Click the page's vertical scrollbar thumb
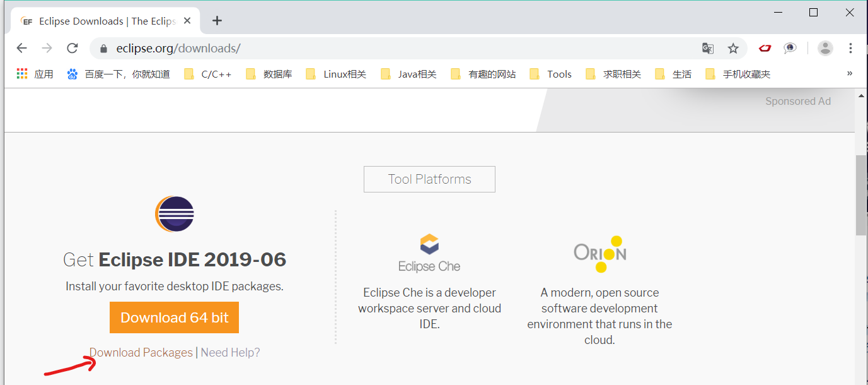Screen dimensions: 868x385 point(860,194)
